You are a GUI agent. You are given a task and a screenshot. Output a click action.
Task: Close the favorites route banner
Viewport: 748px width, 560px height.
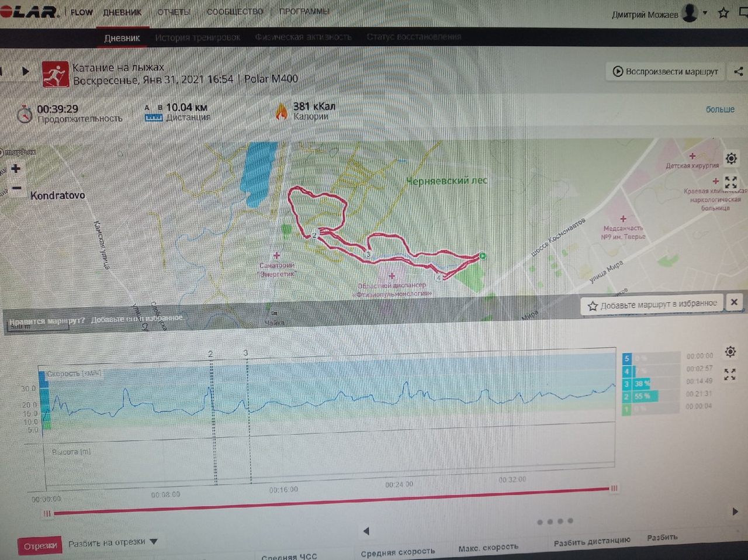[734, 302]
